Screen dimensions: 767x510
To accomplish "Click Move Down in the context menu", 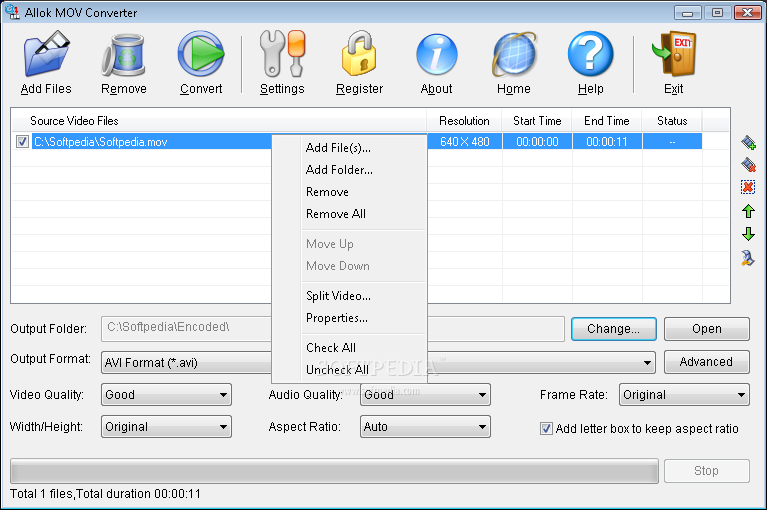I will (x=338, y=266).
